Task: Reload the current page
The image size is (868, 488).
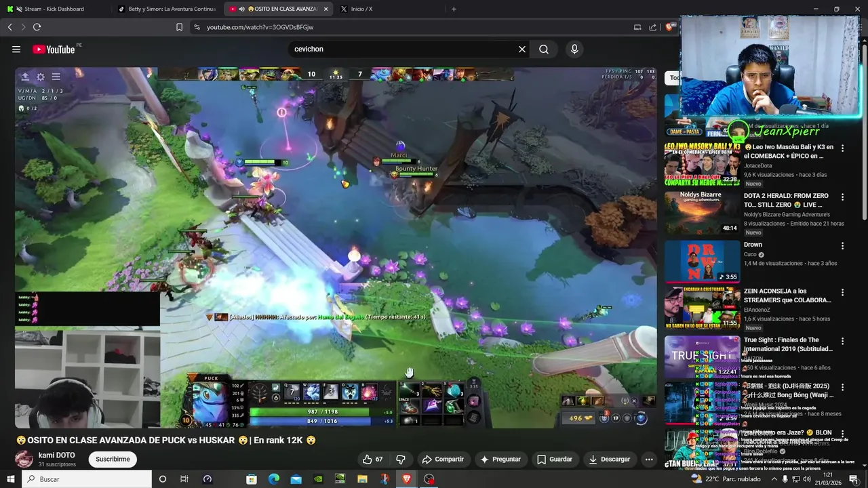Action: pos(37,27)
